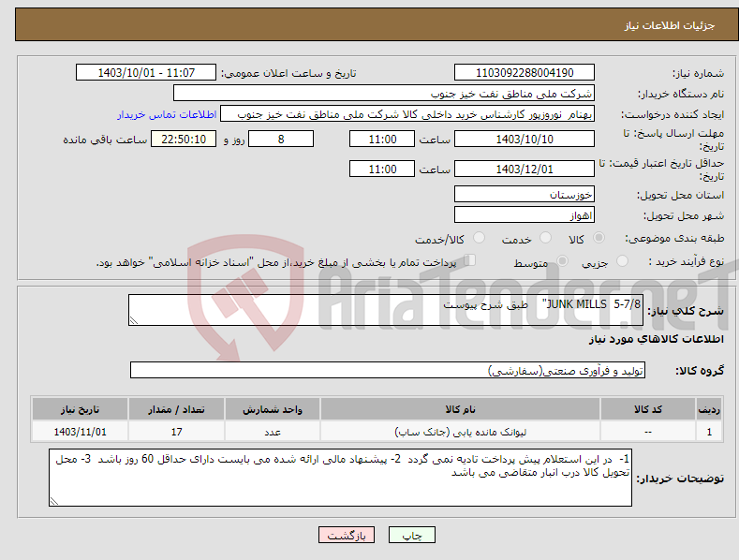Image resolution: width=739 pixels, height=560 pixels.
Task: Click the اطلاعات کالاهای مورد نیاز heading
Action: click(x=656, y=339)
